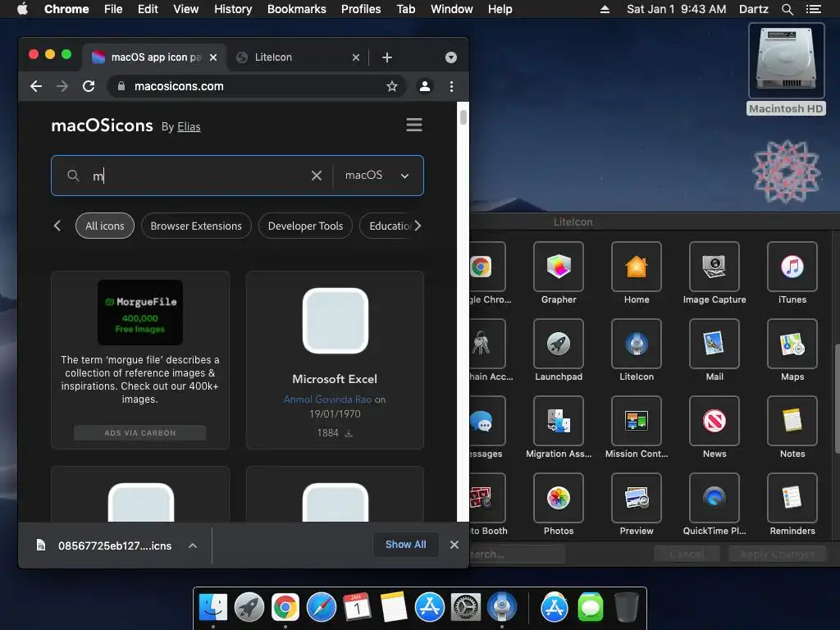Viewport: 840px width, 630px height.
Task: Open Notification Center list icon in menu bar
Action: (x=813, y=9)
